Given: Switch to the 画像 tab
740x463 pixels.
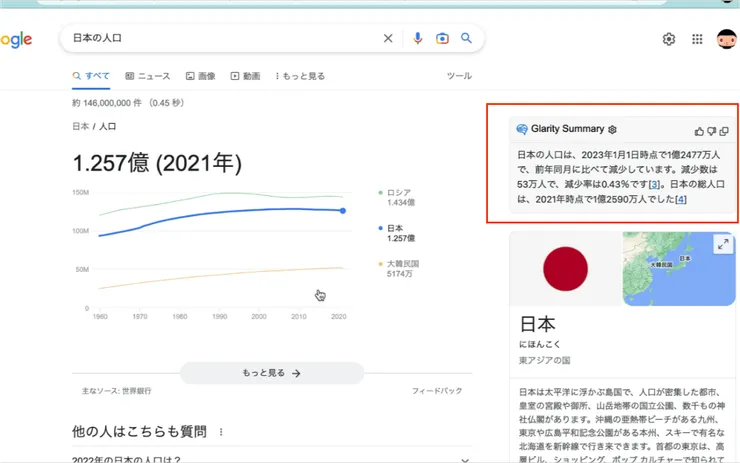Looking at the screenshot, I should coord(201,76).
